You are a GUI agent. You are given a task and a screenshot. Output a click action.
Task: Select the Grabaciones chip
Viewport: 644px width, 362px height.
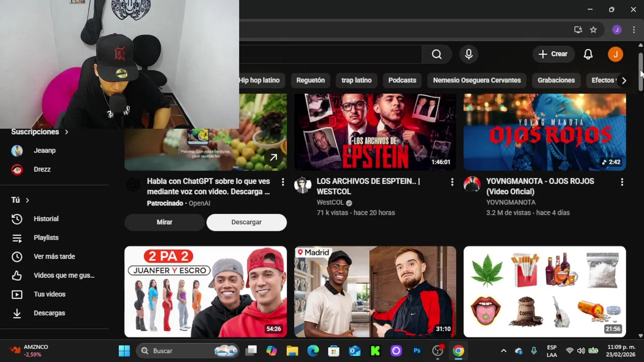click(556, 80)
